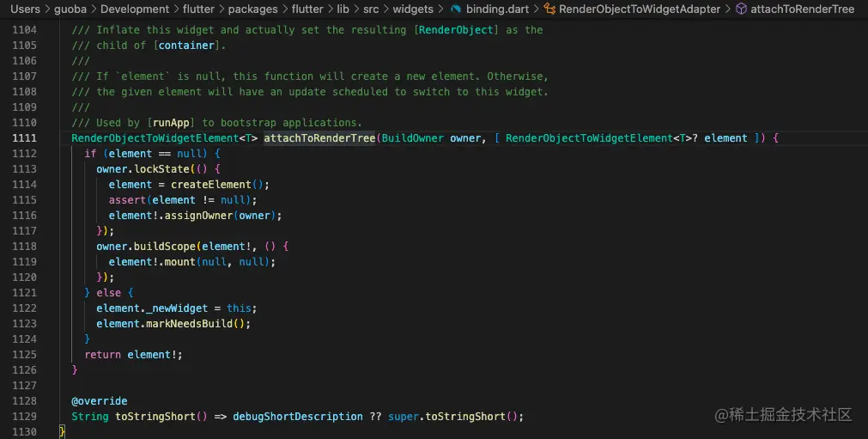This screenshot has width=868, height=439.
Task: Select line number 1121 in gutter
Action: pos(24,293)
